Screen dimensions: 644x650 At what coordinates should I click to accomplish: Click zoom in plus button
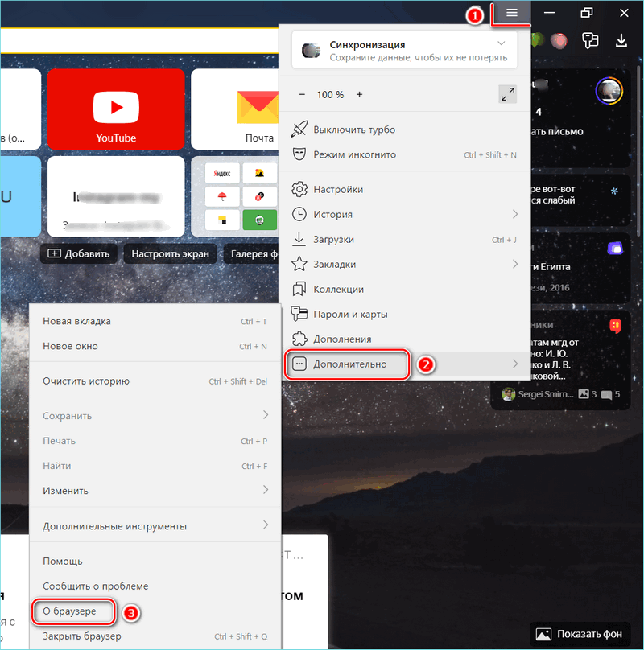[359, 95]
